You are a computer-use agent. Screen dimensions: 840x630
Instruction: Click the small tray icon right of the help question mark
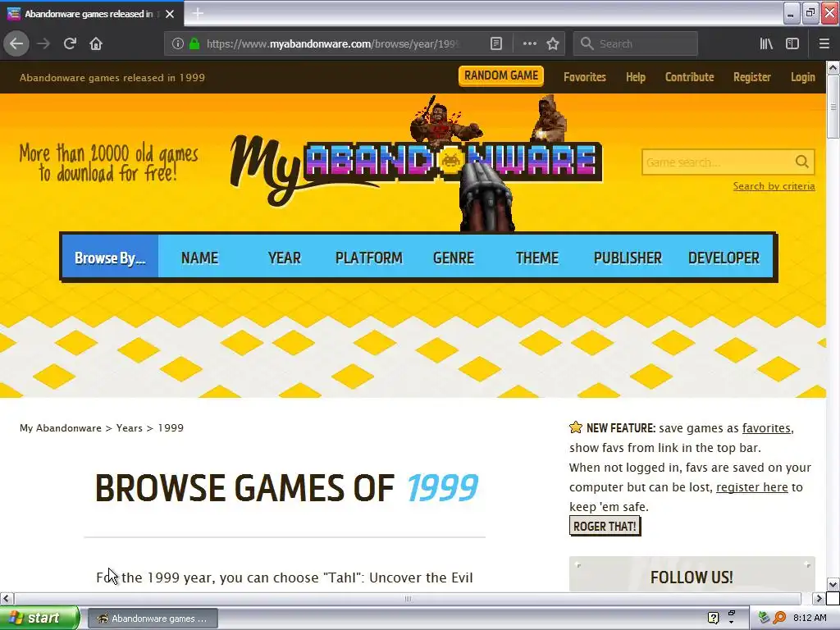pyautogui.click(x=731, y=614)
